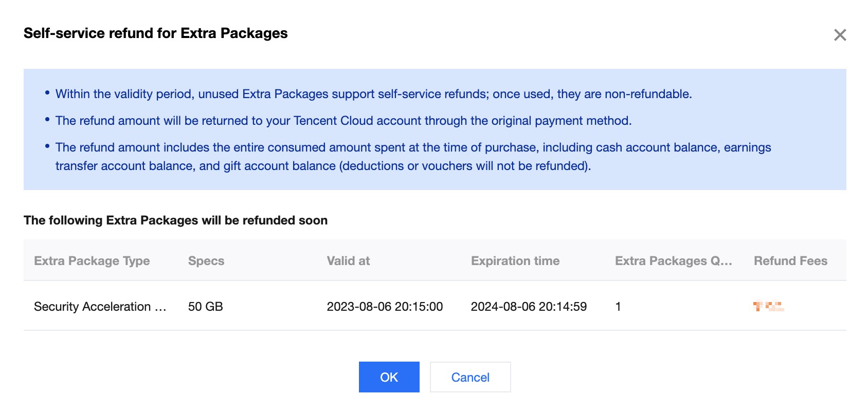Click the 2023-08-06 20:15:00 valid date
Screen dimensions: 868x414
(385, 307)
